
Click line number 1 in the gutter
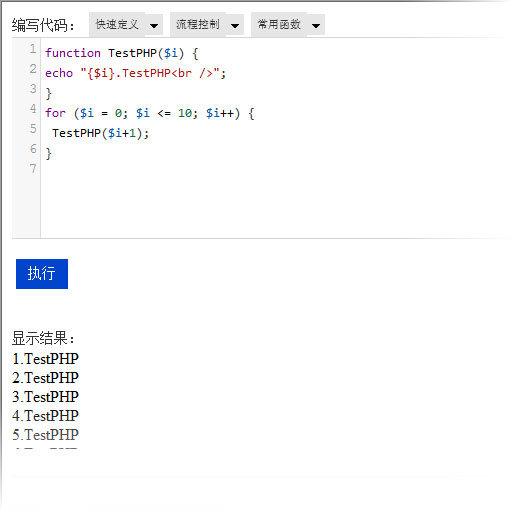tap(33, 49)
